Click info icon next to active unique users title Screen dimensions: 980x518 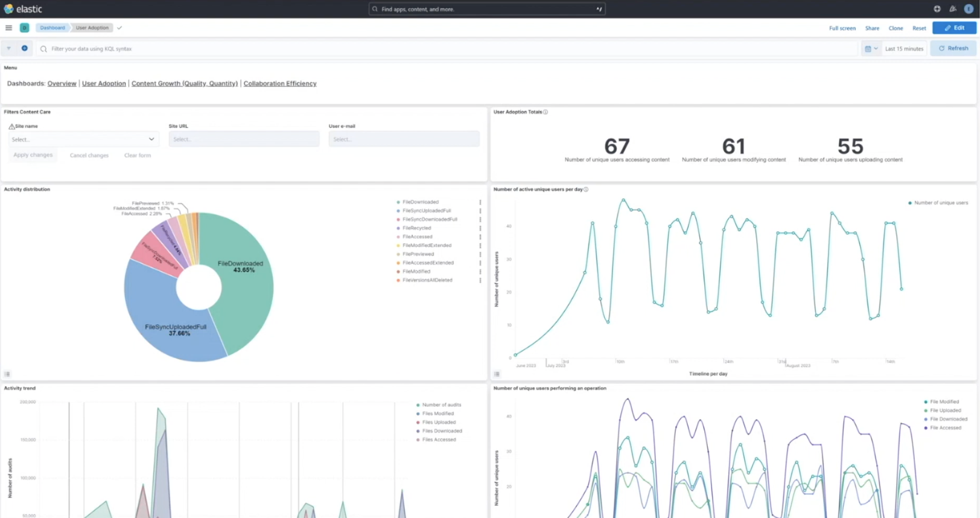tap(586, 190)
